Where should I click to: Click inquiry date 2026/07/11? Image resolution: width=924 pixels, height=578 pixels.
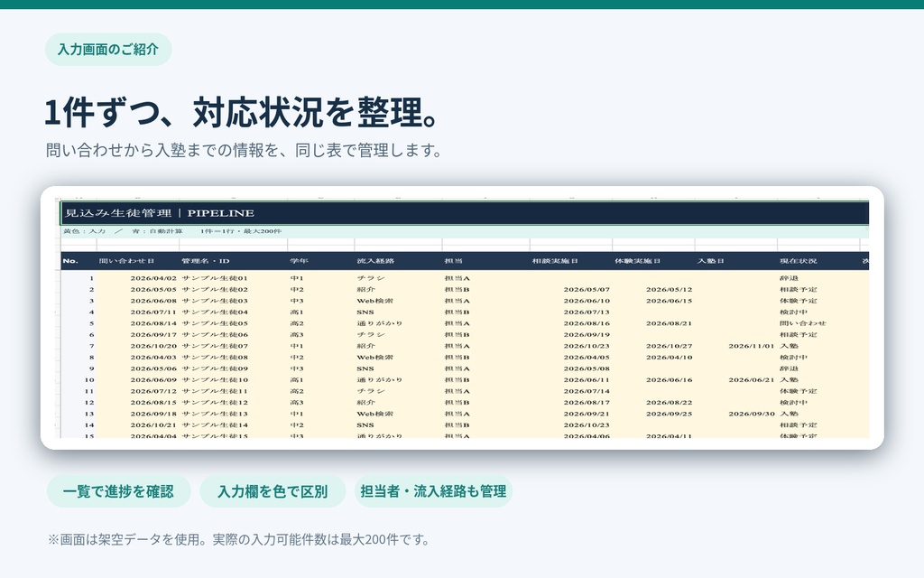pyautogui.click(x=153, y=312)
